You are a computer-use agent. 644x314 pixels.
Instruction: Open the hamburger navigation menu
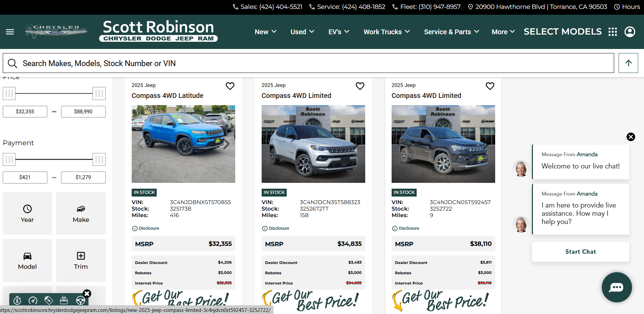[10, 32]
